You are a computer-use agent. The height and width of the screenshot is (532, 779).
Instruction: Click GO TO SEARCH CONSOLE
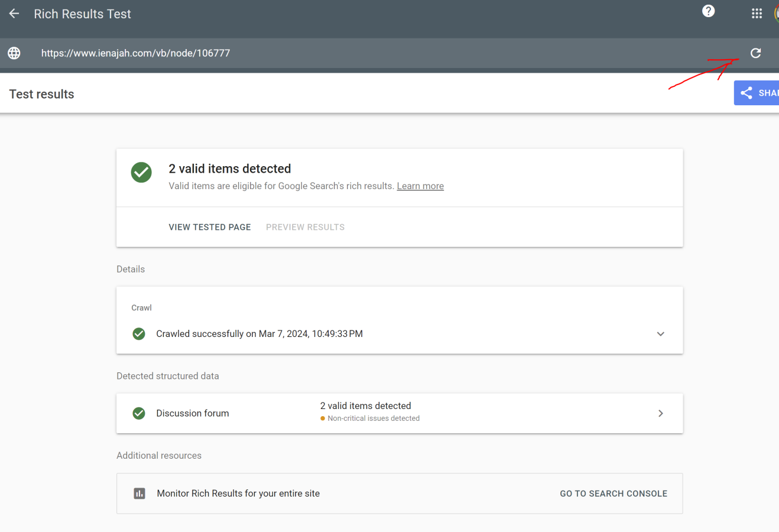(614, 494)
